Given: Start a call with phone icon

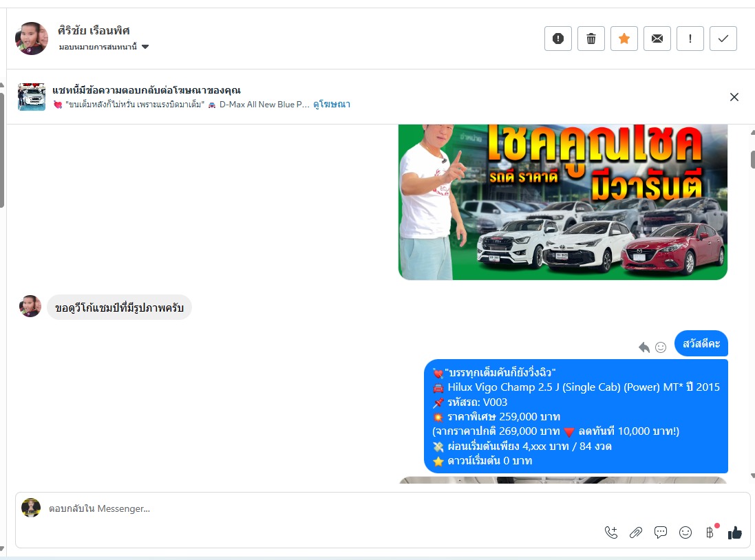Looking at the screenshot, I should click(x=611, y=532).
